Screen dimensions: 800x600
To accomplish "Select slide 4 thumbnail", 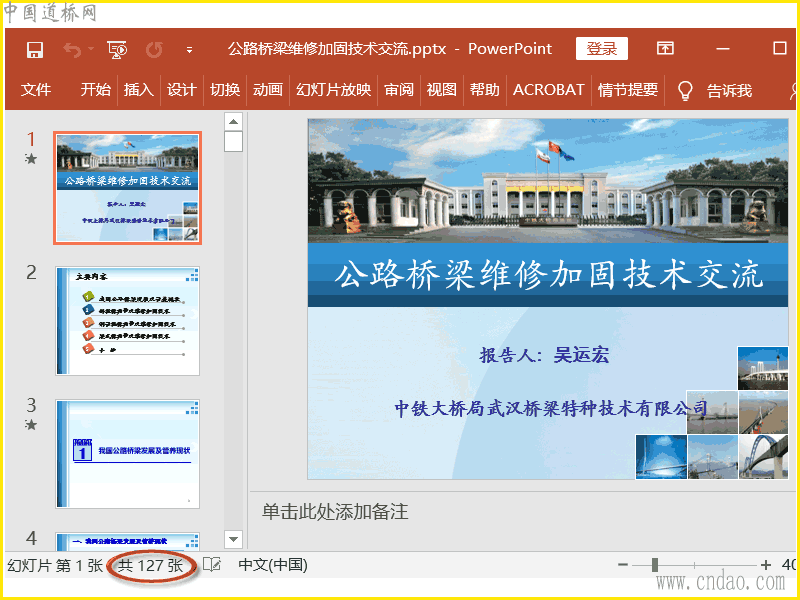I will pos(128,541).
